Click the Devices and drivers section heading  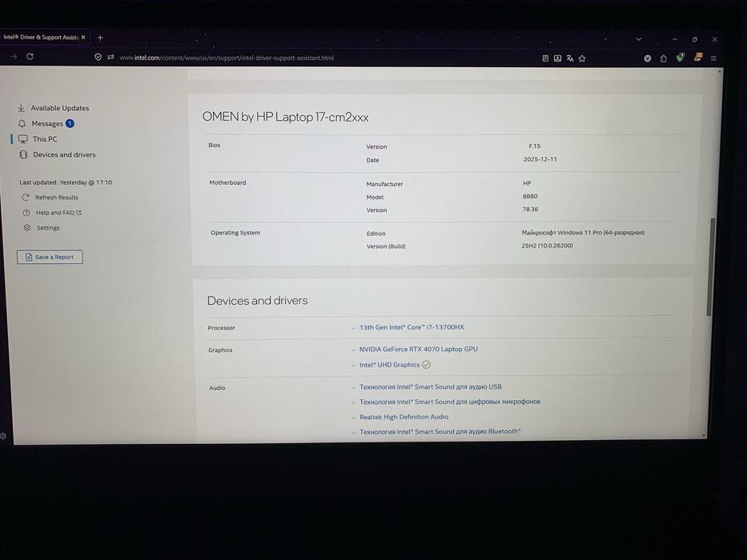[x=257, y=301]
